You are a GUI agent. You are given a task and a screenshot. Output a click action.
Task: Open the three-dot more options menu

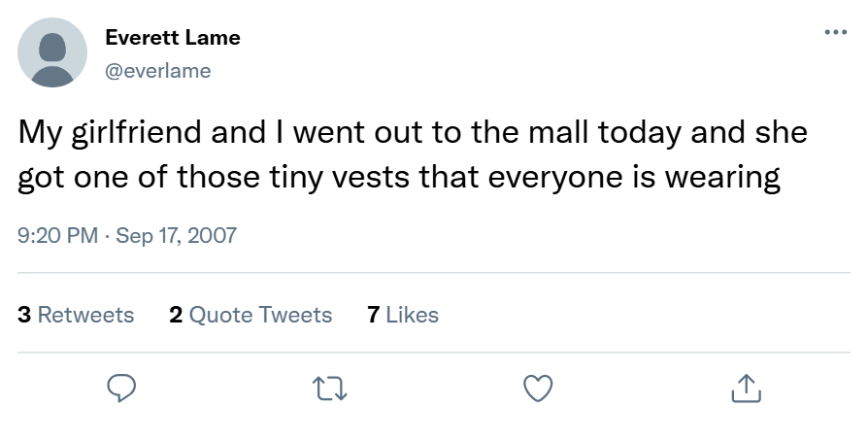point(835,32)
